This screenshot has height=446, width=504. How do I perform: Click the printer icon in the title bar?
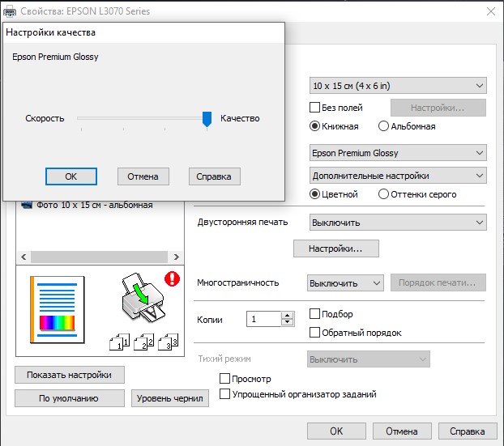point(10,11)
